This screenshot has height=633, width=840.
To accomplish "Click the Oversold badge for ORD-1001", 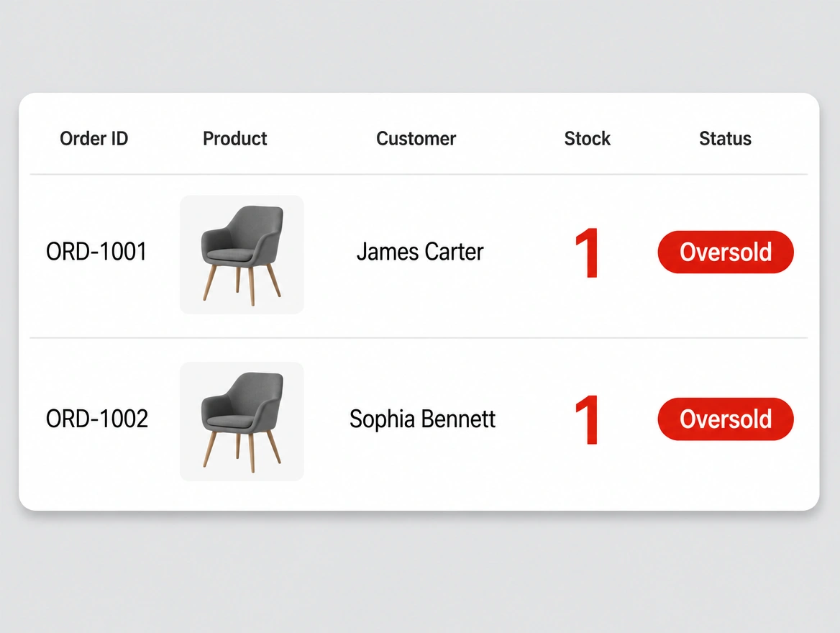I will click(726, 252).
